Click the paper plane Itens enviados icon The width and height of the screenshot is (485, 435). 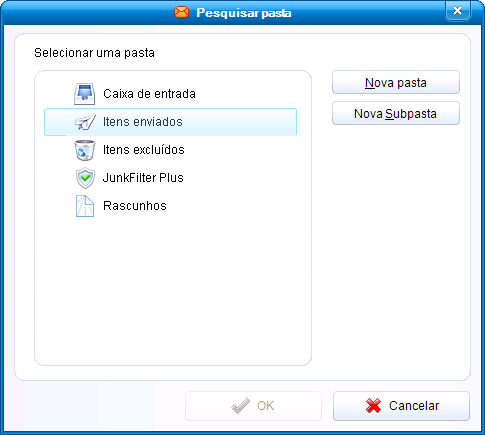(85, 122)
